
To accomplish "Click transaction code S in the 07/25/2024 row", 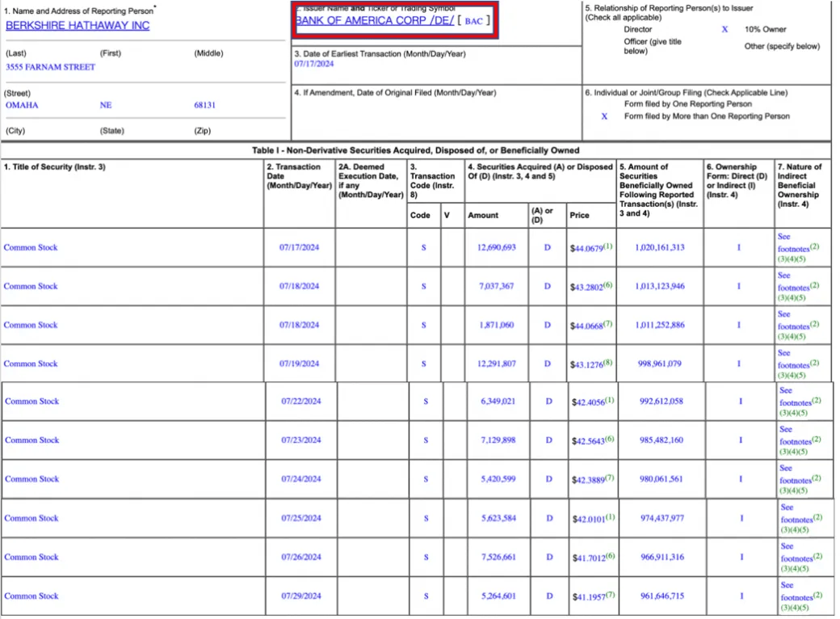I will pyautogui.click(x=426, y=518).
